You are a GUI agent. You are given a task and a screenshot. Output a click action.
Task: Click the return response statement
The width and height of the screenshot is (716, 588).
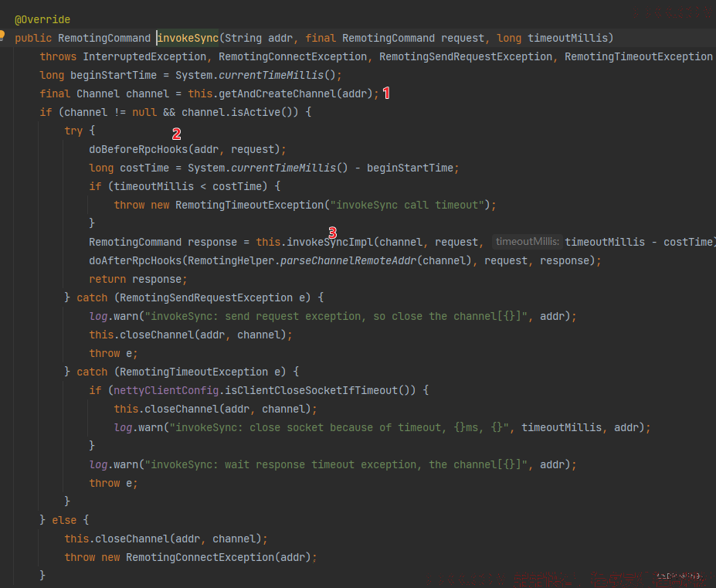[x=137, y=279]
